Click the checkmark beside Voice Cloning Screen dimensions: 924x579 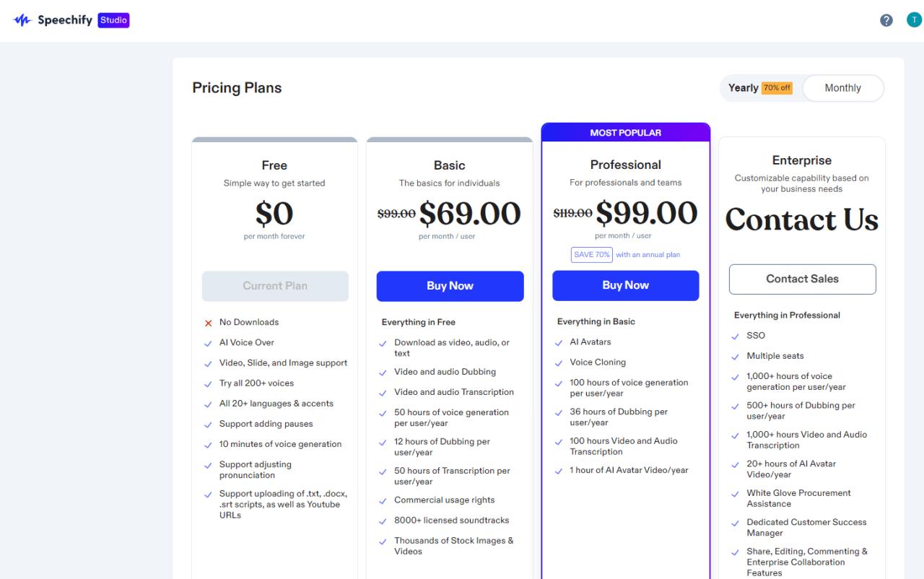click(x=559, y=363)
